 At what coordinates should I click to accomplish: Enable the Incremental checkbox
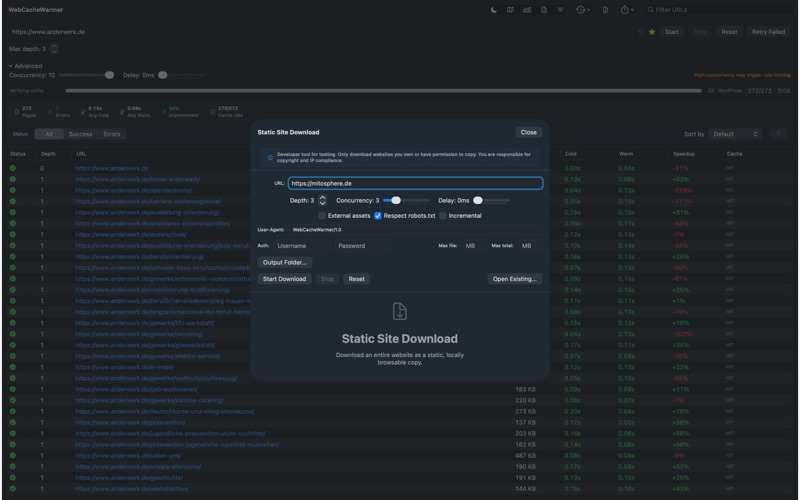443,216
